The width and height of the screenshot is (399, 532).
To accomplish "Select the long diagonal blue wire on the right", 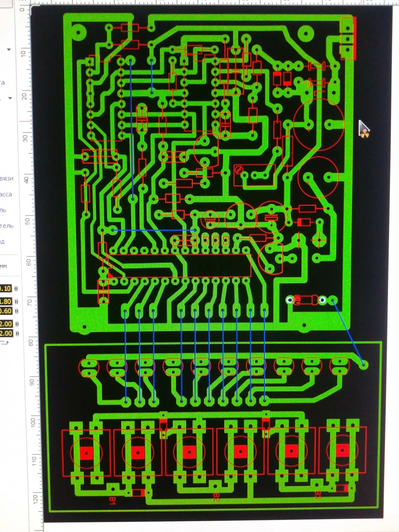I will 348,332.
